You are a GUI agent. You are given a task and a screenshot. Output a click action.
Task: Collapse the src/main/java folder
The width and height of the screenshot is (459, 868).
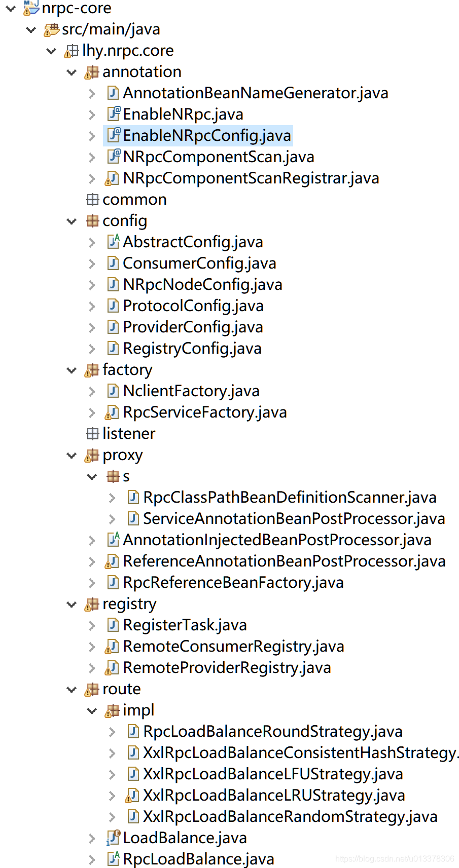31,30
